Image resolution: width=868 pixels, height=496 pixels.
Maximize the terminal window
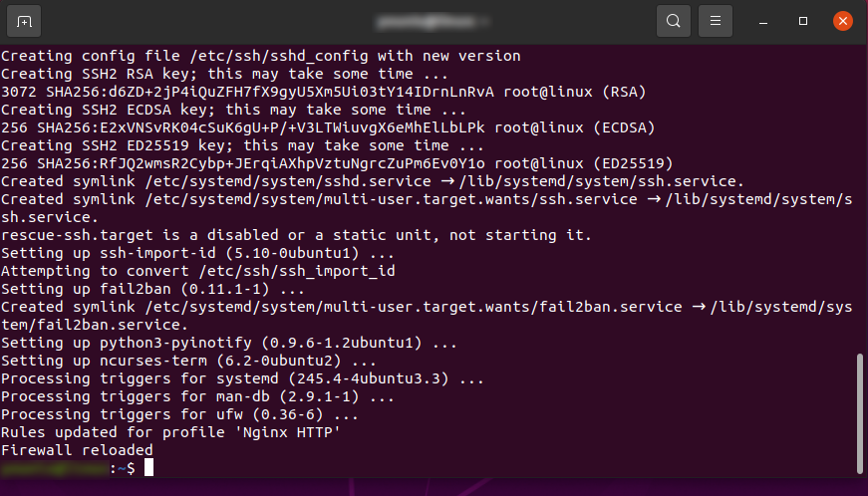coord(803,21)
